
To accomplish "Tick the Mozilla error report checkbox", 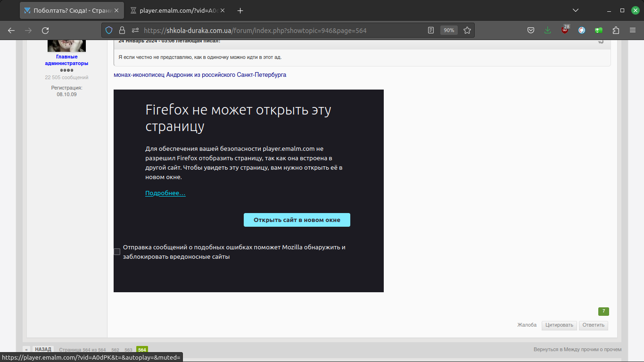I will coord(117,252).
